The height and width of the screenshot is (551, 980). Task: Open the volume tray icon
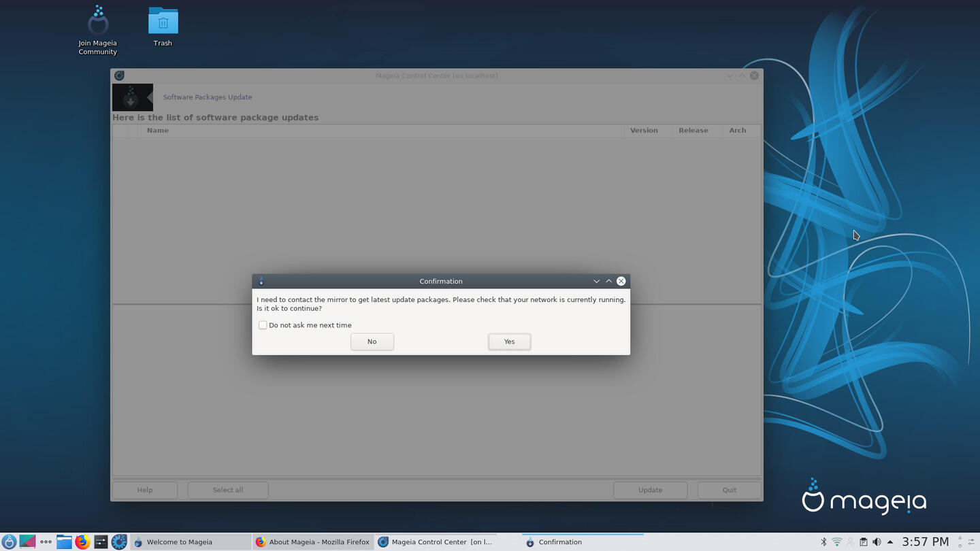point(877,542)
